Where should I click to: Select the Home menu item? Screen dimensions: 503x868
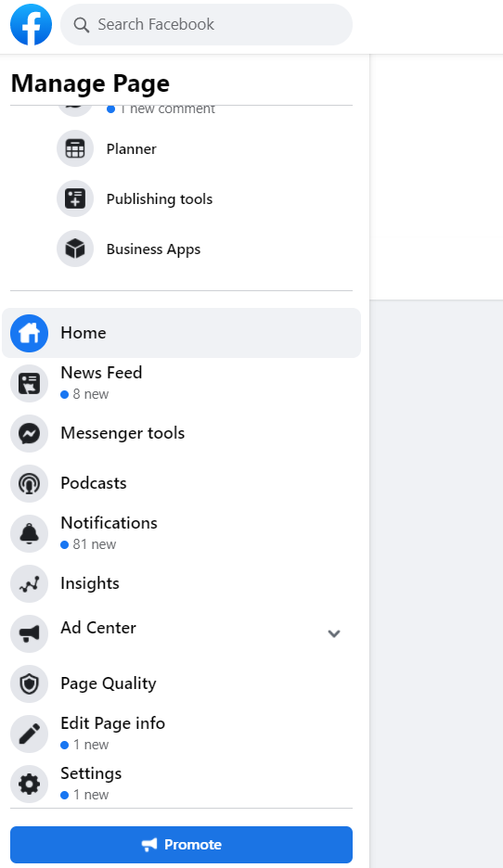click(x=181, y=333)
